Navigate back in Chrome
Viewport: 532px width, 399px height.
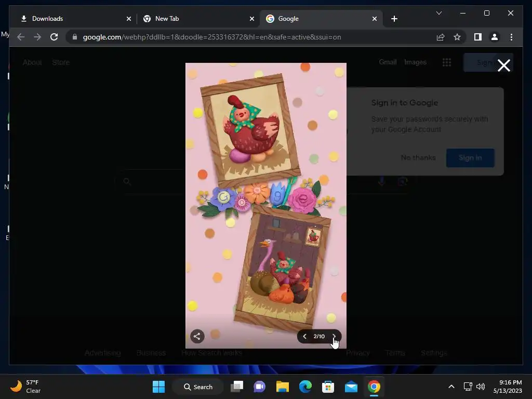pyautogui.click(x=21, y=37)
